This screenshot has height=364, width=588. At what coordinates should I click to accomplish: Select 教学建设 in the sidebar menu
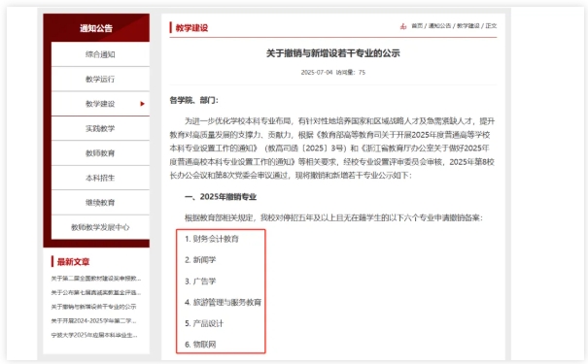[100, 104]
